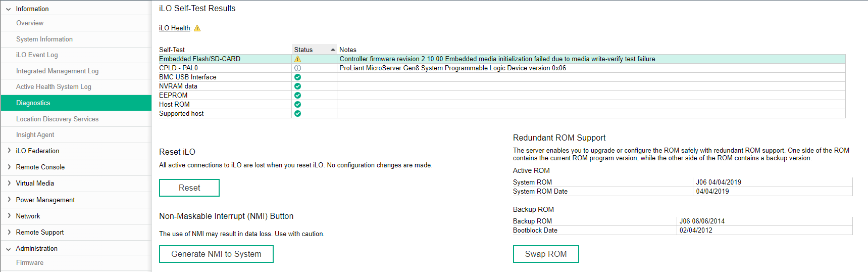Select Firmware under Administration
The image size is (868, 272).
click(x=30, y=262)
